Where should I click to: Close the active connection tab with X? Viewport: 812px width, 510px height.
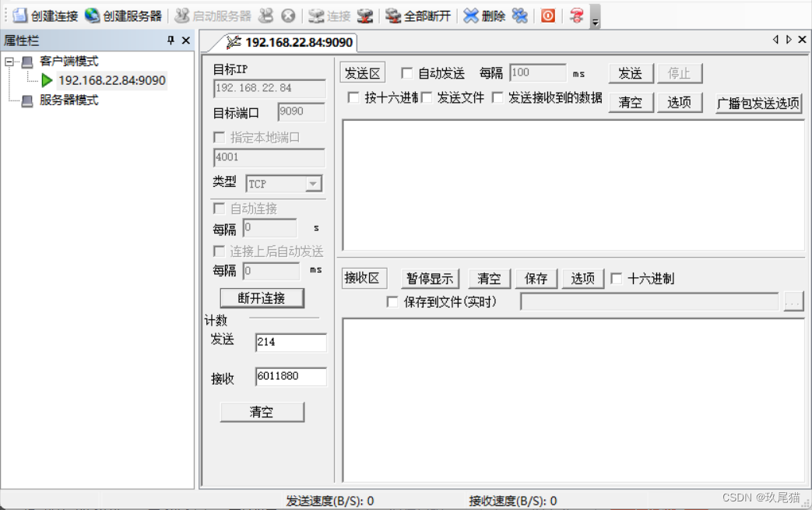point(802,40)
